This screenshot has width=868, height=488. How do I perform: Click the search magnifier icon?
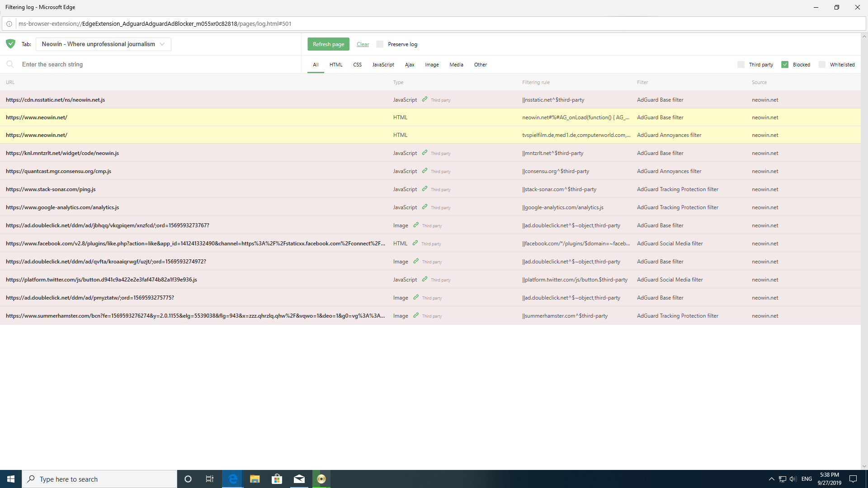pyautogui.click(x=10, y=64)
